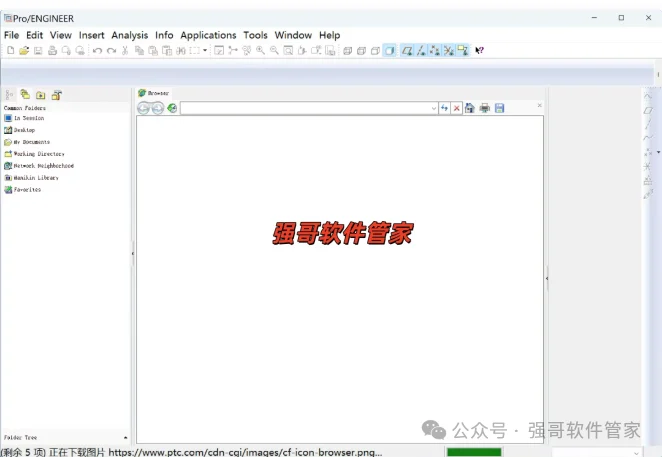This screenshot has width=662, height=457.
Task: Open the Favorites navigator tab icon
Action: coord(41,95)
